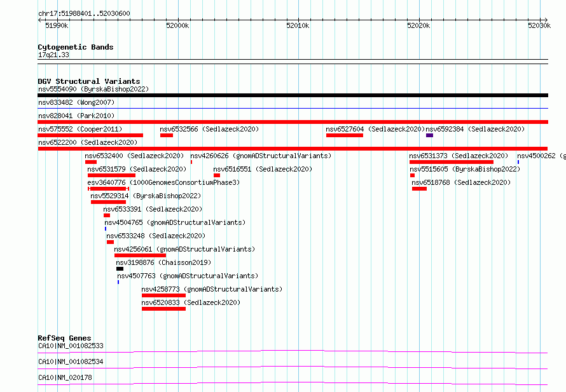Screen dimensions: 566x392
Task: Click esv3640776 (1000GenomesConsortiumPhase3) label
Action: (163, 182)
